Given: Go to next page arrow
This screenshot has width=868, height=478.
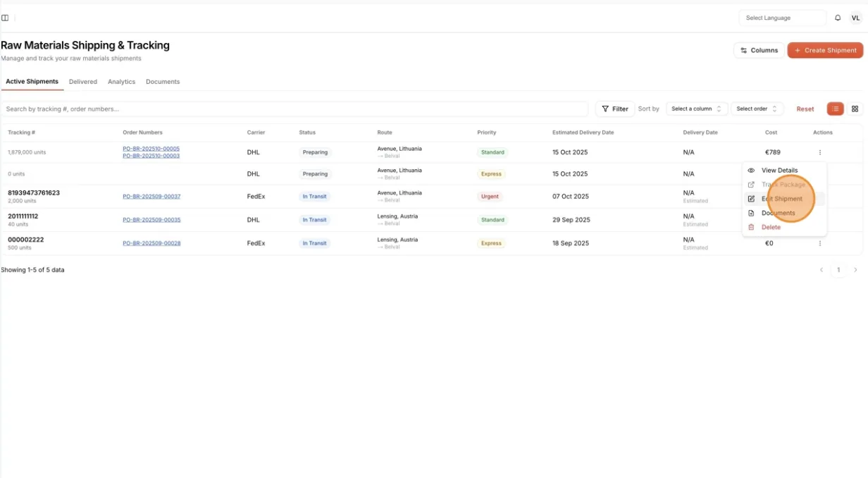Looking at the screenshot, I should (855, 270).
